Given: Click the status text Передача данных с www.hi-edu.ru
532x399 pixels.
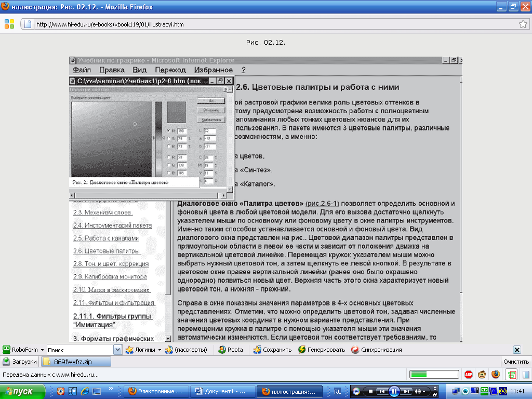Looking at the screenshot, I should (50, 375).
